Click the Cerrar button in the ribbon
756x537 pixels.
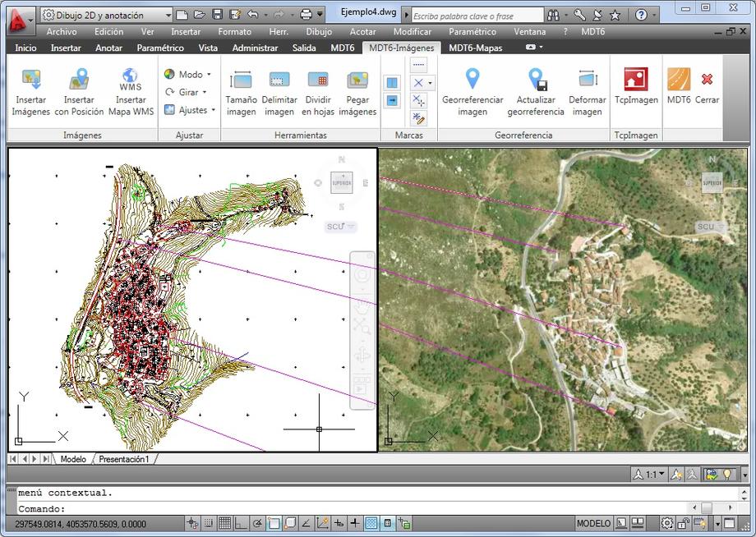click(x=707, y=80)
